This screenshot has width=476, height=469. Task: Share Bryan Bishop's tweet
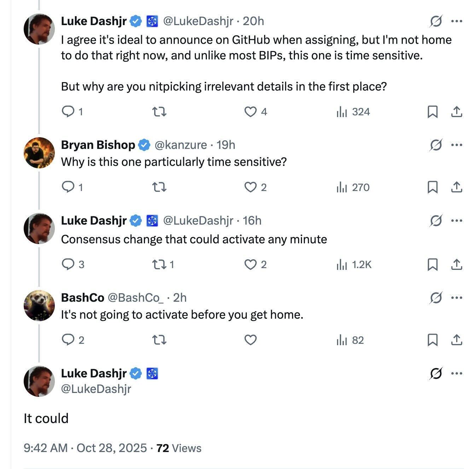coord(457,187)
